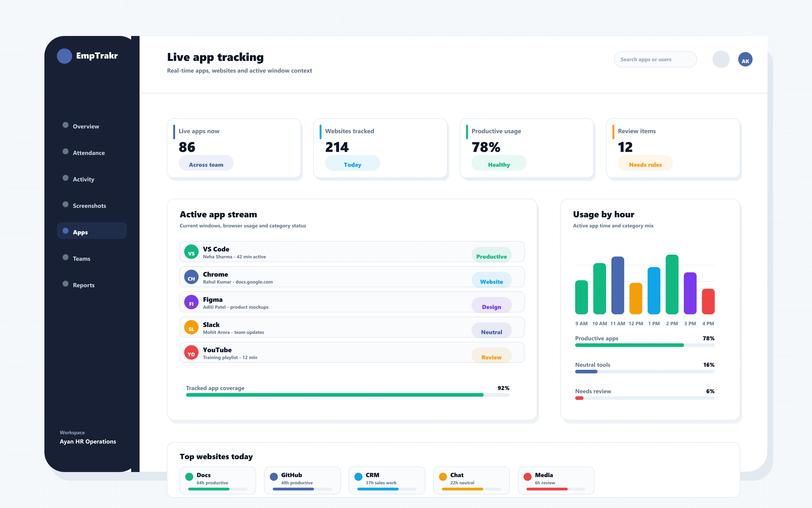The image size is (812, 508).
Task: Click the green dot on Docs card
Action: [189, 476]
